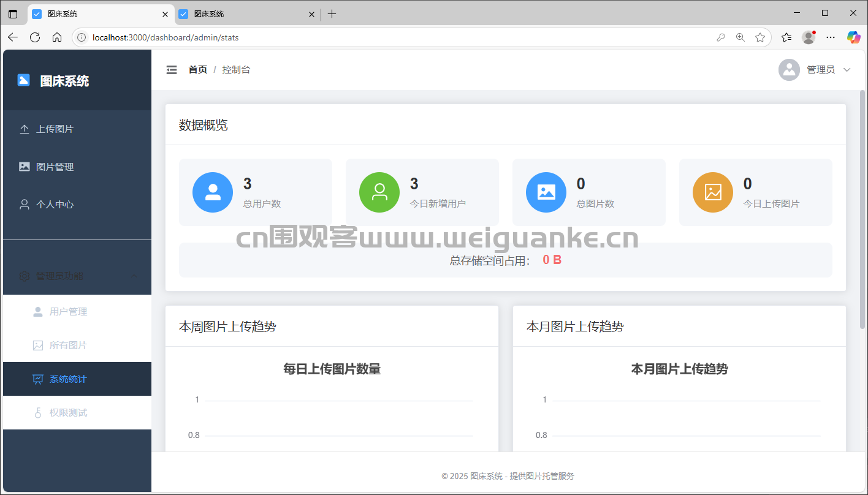Image resolution: width=868 pixels, height=495 pixels.
Task: Click the 管理员 avatar icon
Action: coord(790,70)
